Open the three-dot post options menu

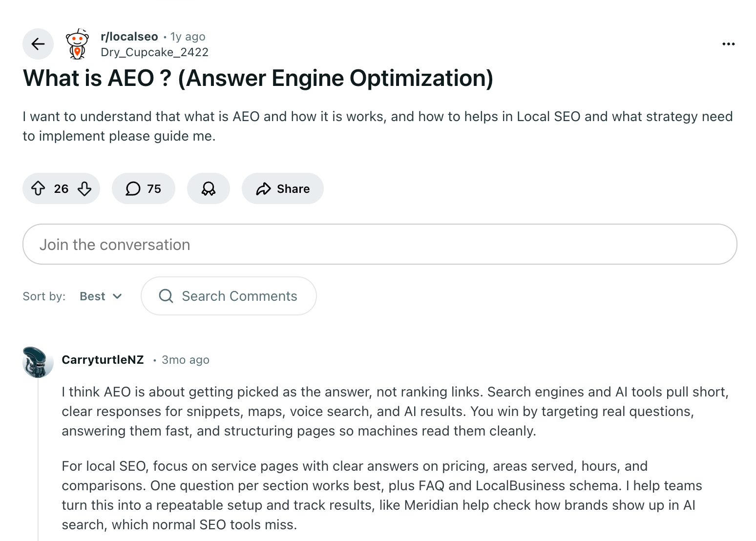[728, 44]
